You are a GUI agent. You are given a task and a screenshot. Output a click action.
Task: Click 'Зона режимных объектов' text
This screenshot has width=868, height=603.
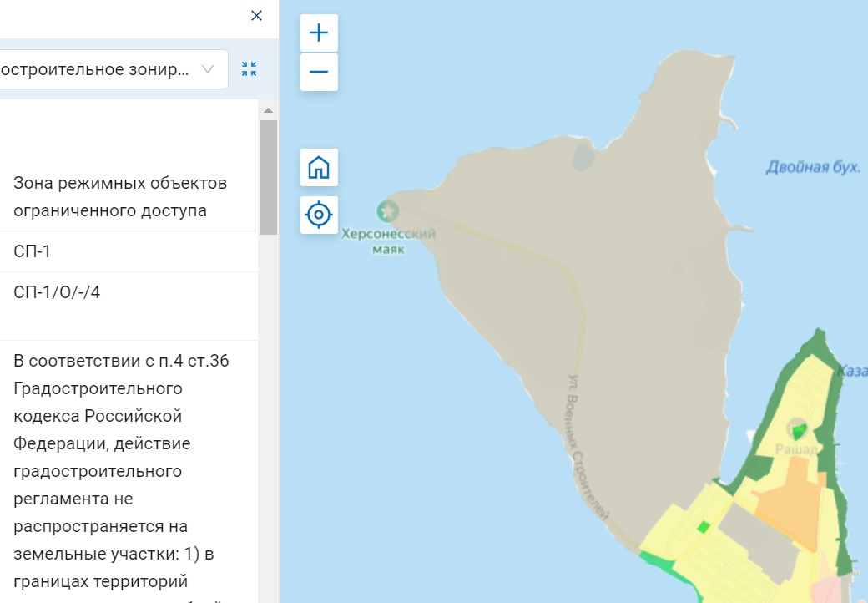[120, 183]
